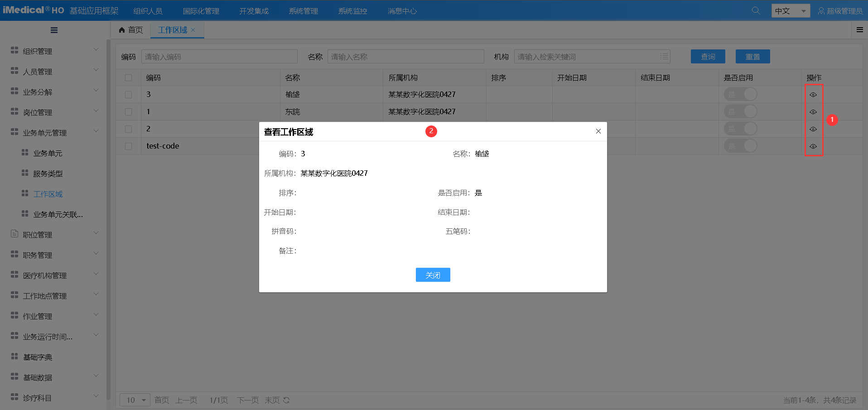
Task: Click the 名称 search input field
Action: 405,56
